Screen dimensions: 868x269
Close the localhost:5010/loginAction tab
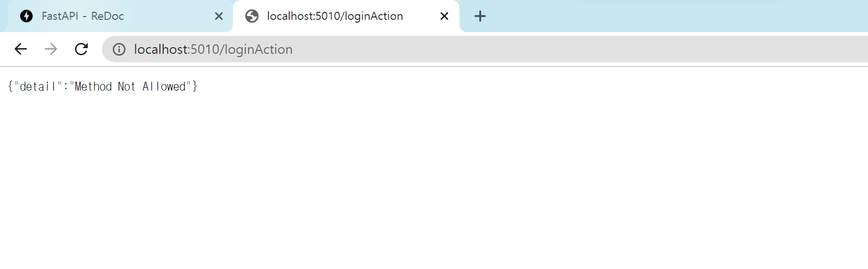point(444,16)
